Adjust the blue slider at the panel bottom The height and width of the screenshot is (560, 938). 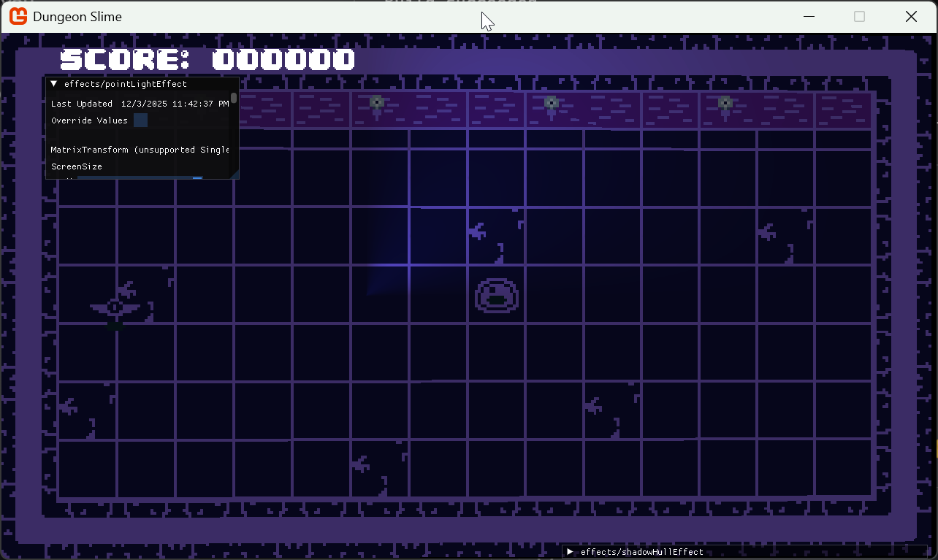(x=196, y=179)
